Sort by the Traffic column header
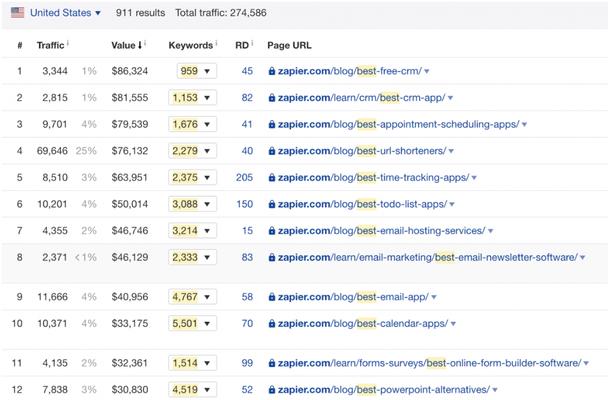 pos(50,45)
